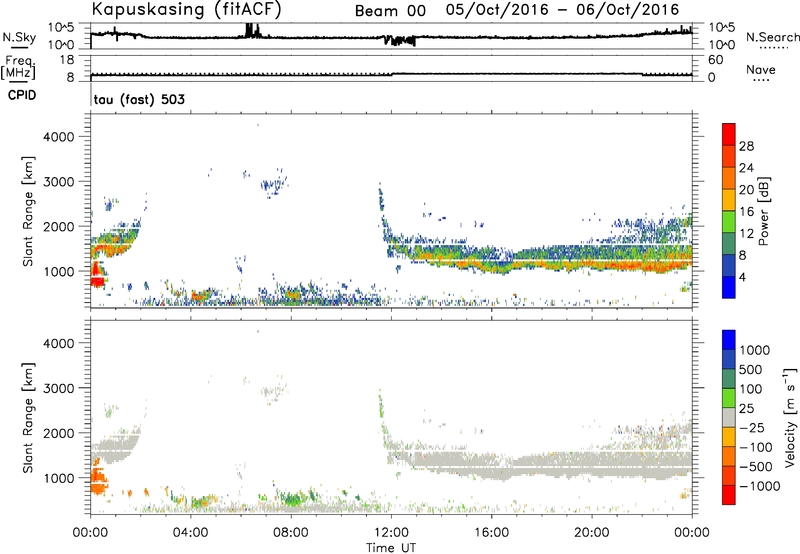Click the '16' tick on Power color bar
This screenshot has height=554, width=800.
pyautogui.click(x=746, y=212)
